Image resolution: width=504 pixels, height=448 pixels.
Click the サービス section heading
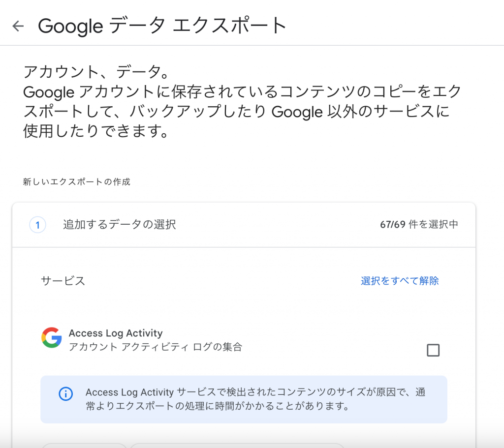(63, 281)
